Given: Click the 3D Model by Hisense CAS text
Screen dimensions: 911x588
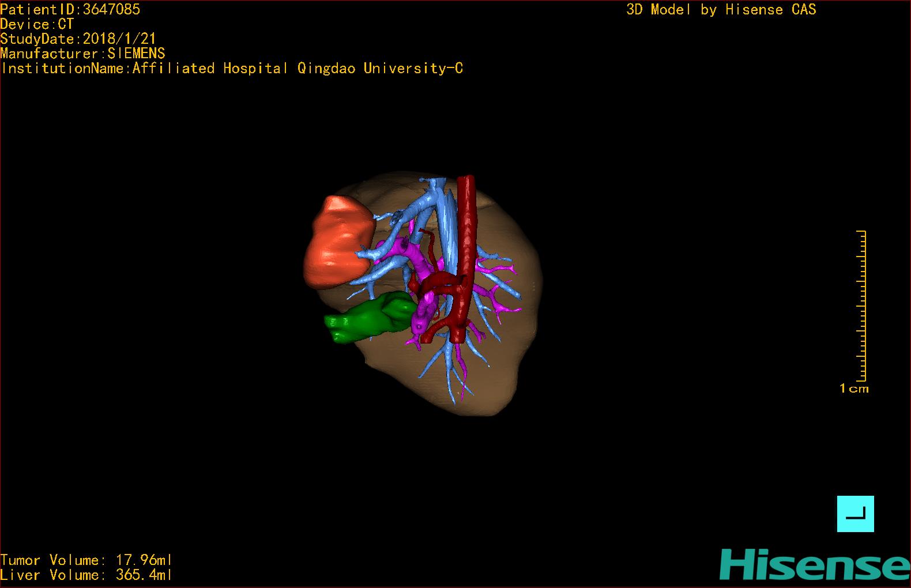Looking at the screenshot, I should coord(721,10).
